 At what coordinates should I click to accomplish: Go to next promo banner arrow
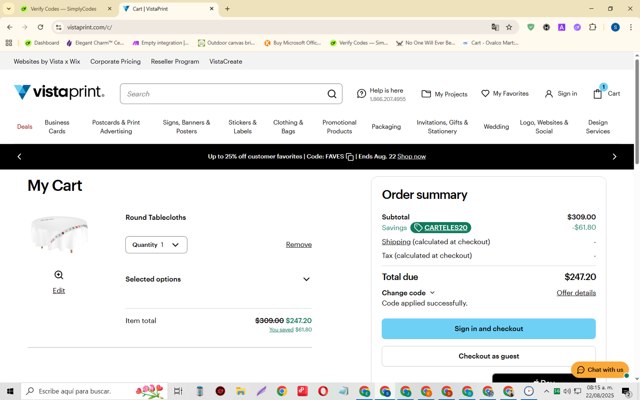tap(614, 157)
